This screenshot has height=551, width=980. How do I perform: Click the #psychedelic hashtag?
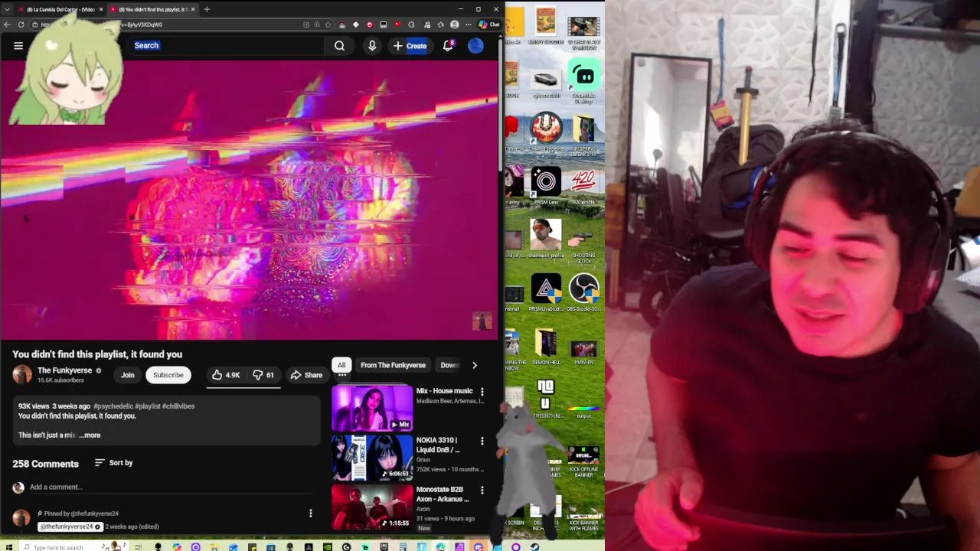(113, 406)
